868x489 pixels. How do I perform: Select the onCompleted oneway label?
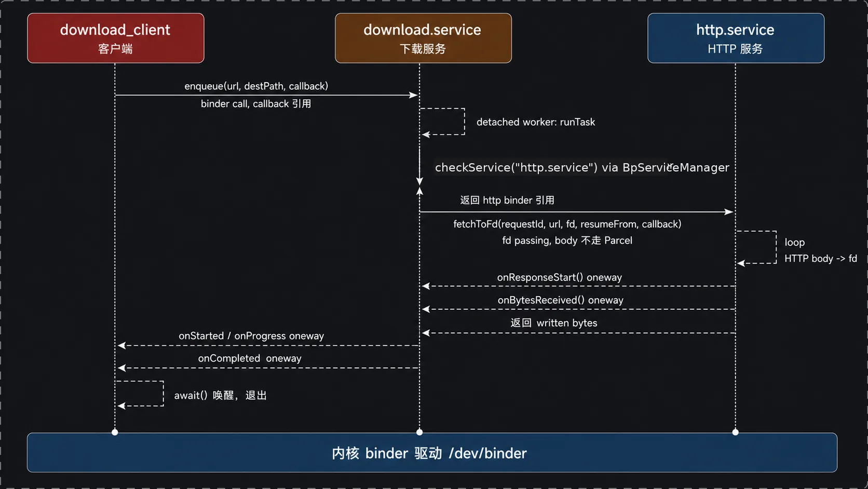pos(250,359)
